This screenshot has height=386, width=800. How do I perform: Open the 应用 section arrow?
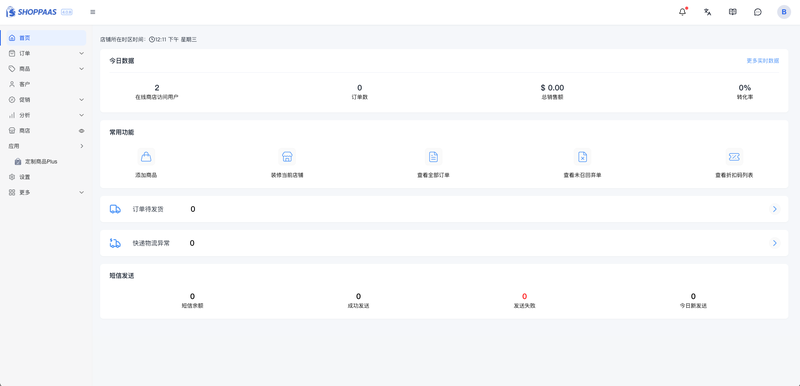(82, 146)
